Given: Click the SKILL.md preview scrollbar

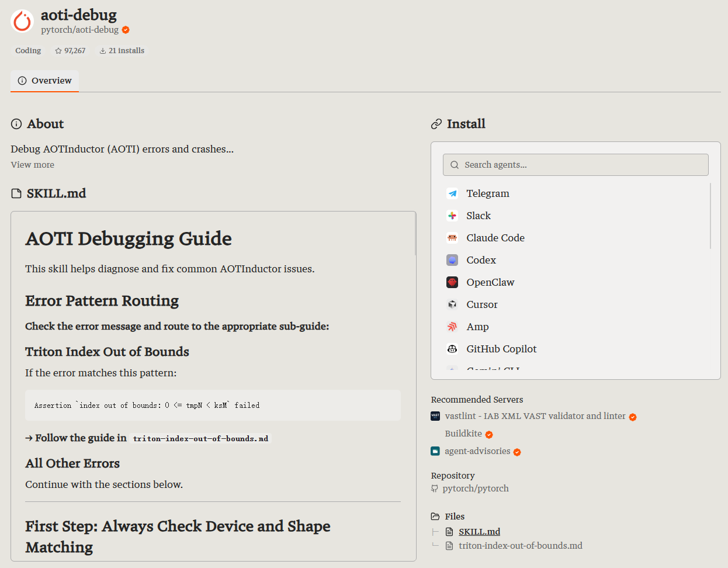Looking at the screenshot, I should click(415, 234).
